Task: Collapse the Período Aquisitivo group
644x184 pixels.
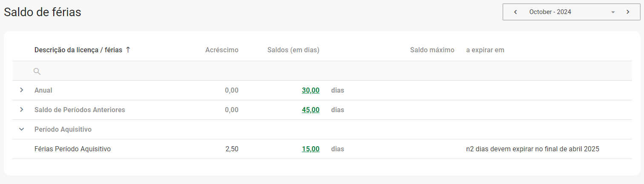Action: click(x=22, y=129)
